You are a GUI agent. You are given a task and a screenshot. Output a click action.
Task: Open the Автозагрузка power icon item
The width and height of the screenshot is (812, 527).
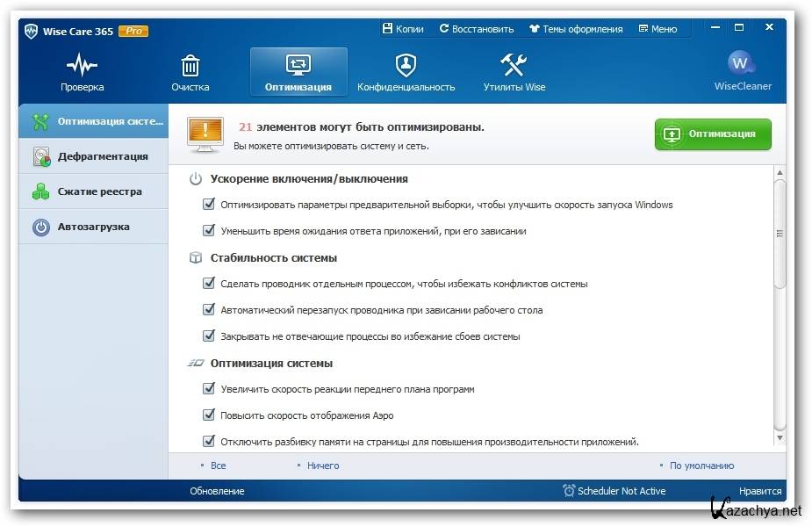tap(41, 227)
